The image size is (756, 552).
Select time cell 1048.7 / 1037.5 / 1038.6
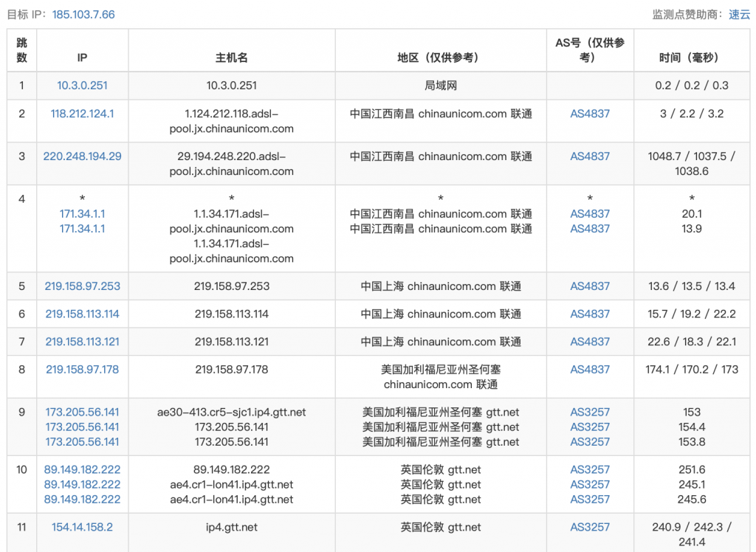click(691, 163)
